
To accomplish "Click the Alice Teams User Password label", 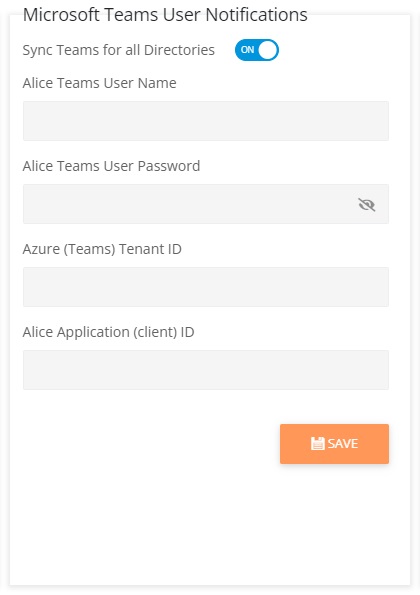I will [111, 166].
